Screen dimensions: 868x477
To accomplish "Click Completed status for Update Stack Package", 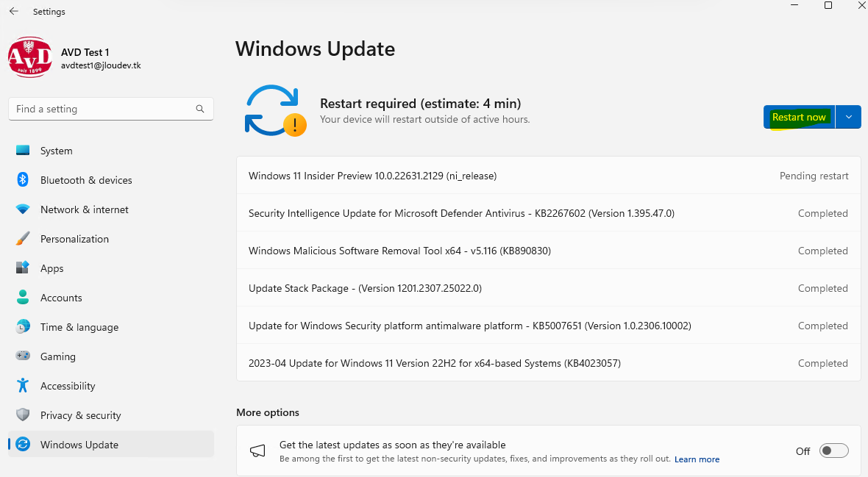I will tap(822, 288).
